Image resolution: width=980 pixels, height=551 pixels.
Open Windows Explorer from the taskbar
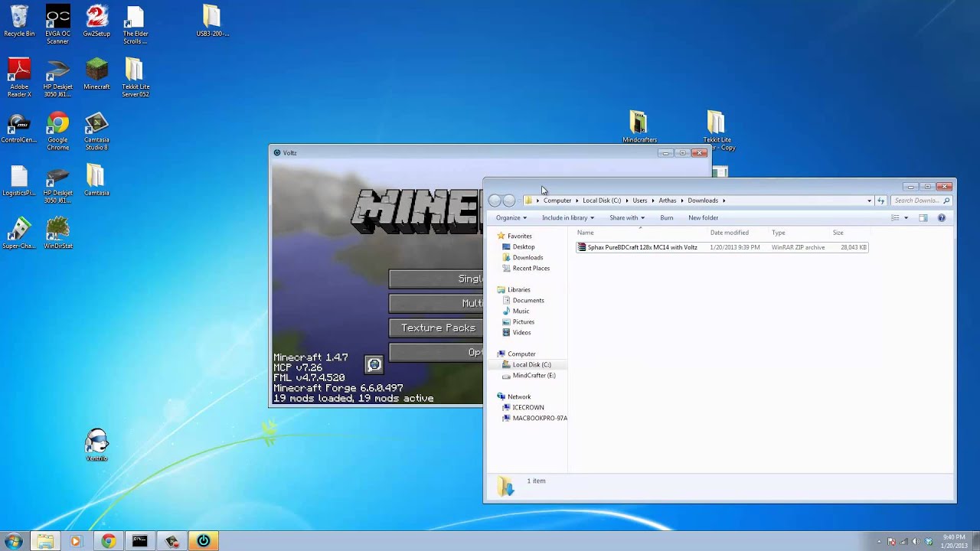(45, 541)
